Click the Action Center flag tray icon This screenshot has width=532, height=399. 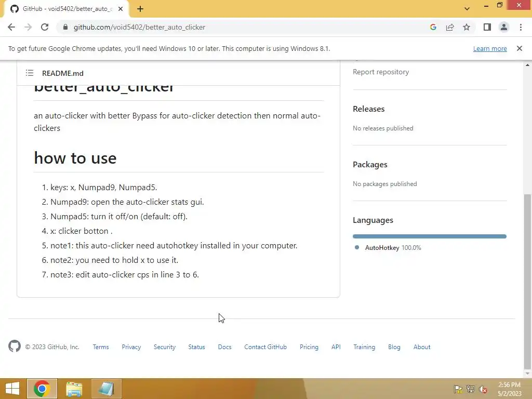pos(458,389)
